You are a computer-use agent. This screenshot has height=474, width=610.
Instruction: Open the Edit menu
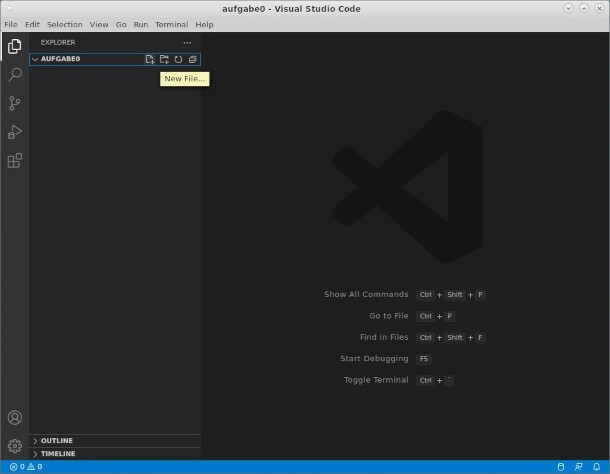pos(32,25)
